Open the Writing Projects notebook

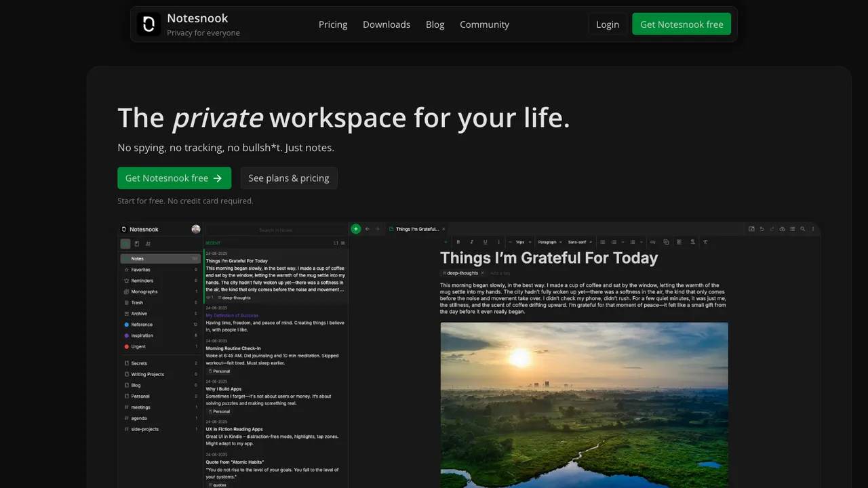pyautogui.click(x=160, y=374)
